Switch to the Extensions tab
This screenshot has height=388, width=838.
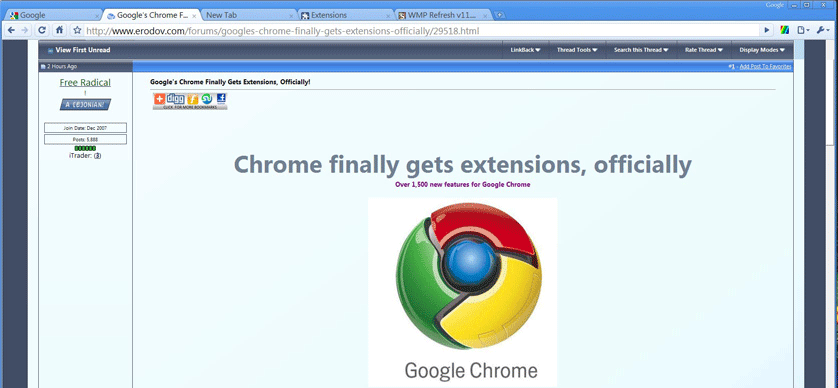(346, 15)
